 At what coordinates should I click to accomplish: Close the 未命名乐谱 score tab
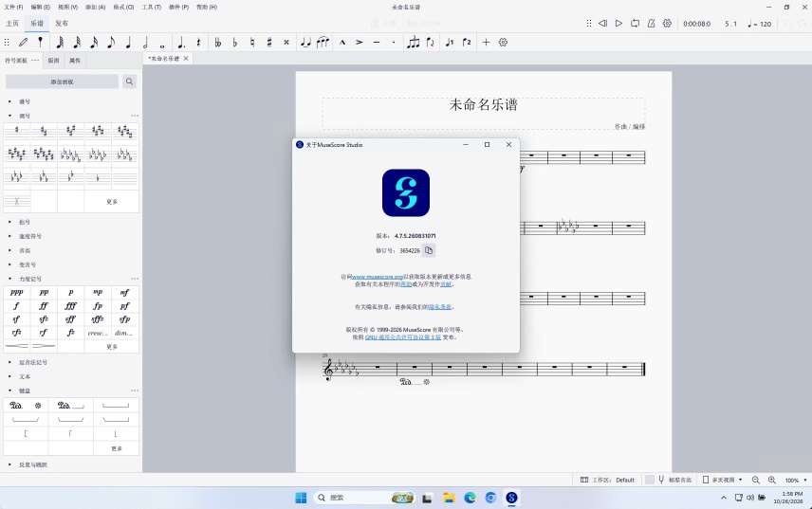(x=185, y=59)
